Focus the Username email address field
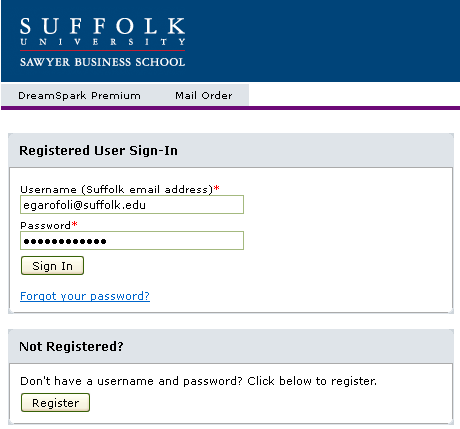The width and height of the screenshot is (460, 429). point(132,204)
